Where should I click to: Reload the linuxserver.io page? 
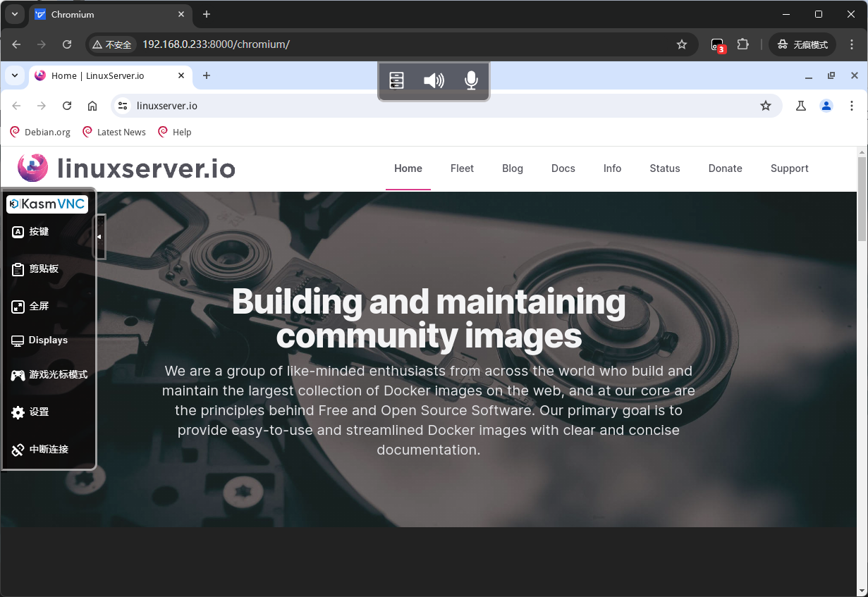(67, 106)
